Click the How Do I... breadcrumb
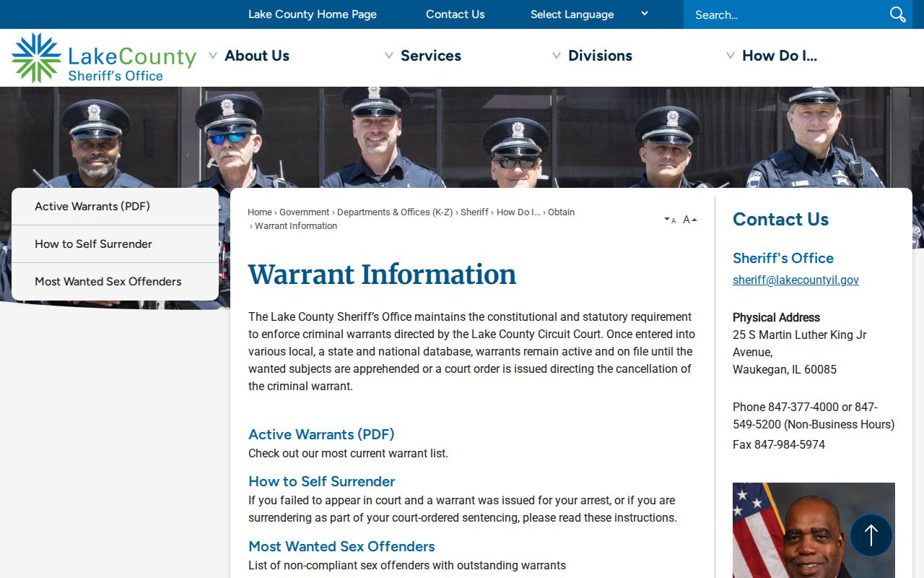Screen dimensions: 924x578 coord(518,212)
